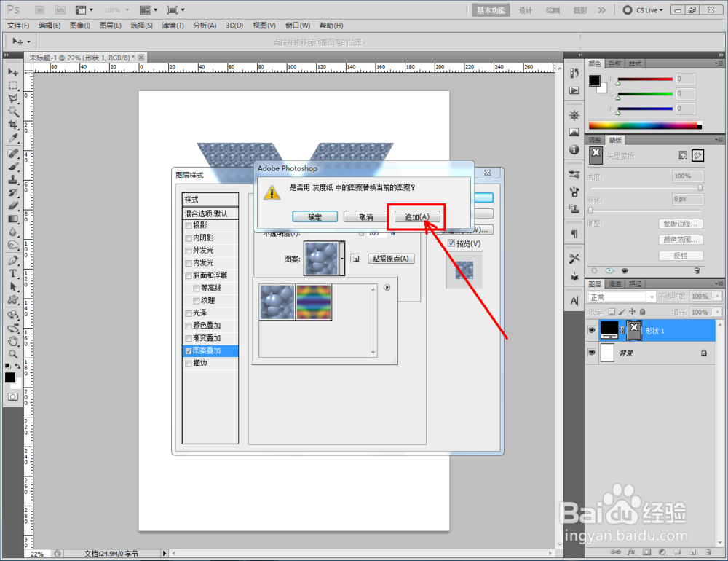The width and height of the screenshot is (728, 561).
Task: Open the Character panel icon
Action: click(x=574, y=301)
